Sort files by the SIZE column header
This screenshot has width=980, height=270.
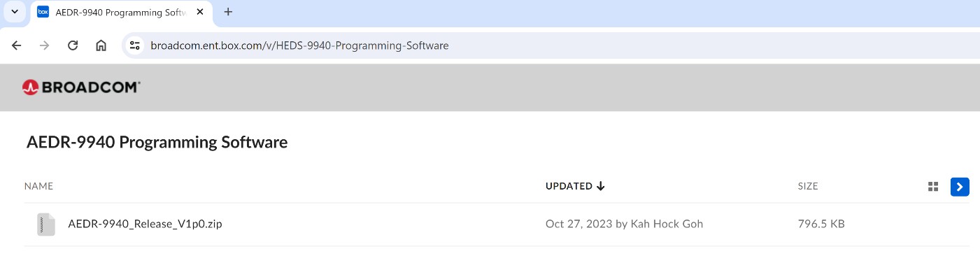point(808,186)
